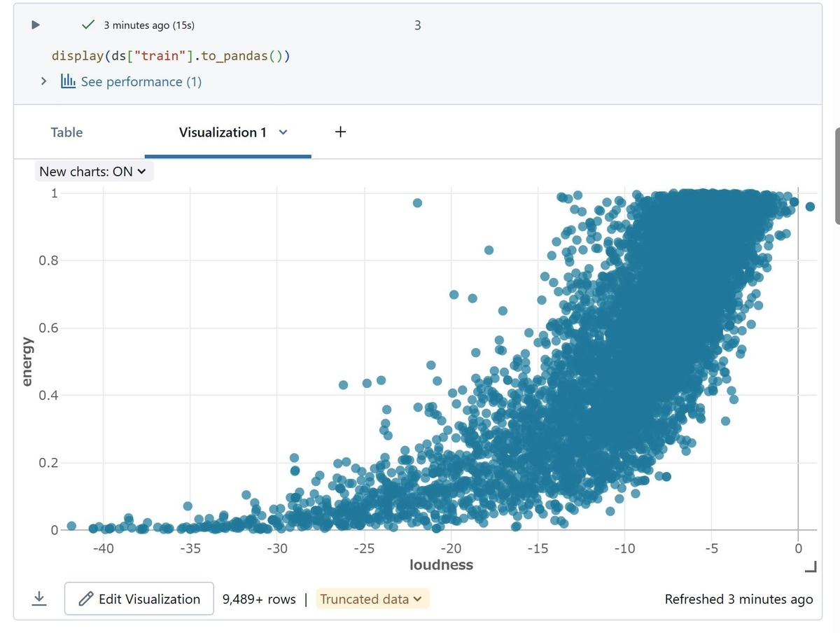Click the code line display(ds["train"].to_pandas())
The width and height of the screenshot is (840, 633).
[171, 55]
